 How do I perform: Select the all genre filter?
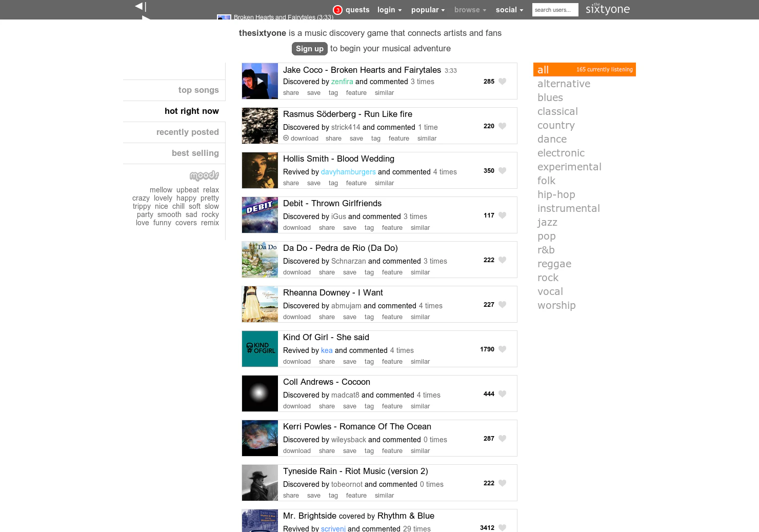(585, 69)
